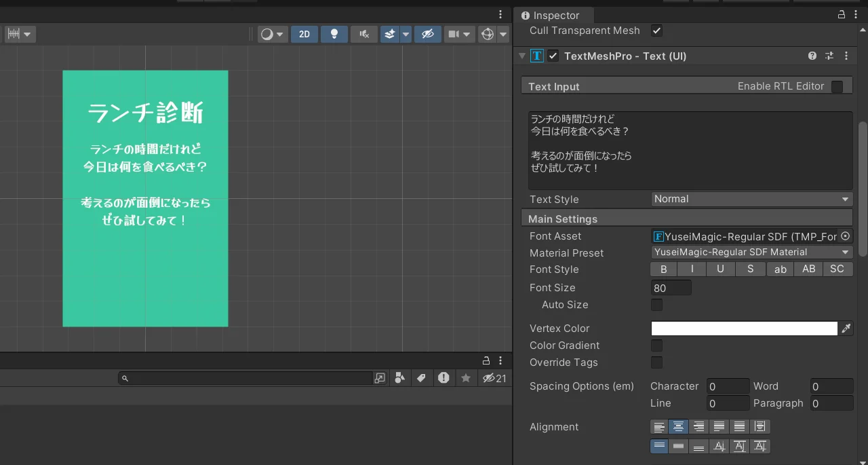Open the Gizmos dropdown arrow
The width and height of the screenshot is (868, 465).
[503, 34]
